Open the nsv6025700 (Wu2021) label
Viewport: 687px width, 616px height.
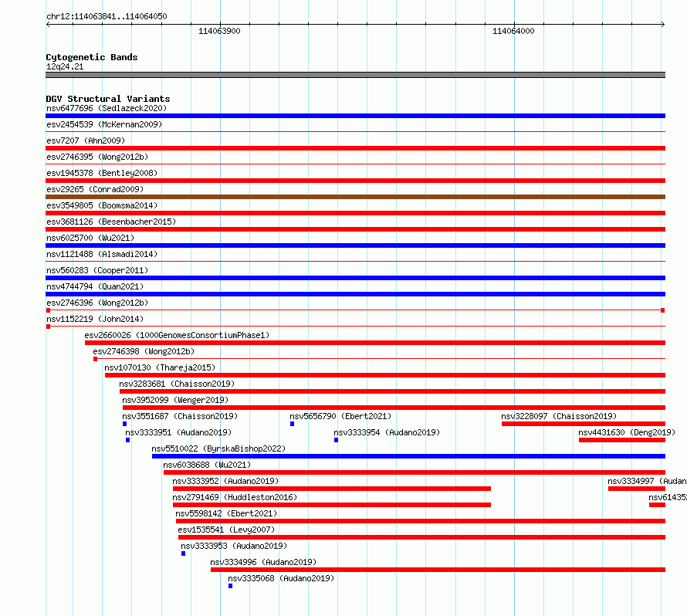pos(90,238)
